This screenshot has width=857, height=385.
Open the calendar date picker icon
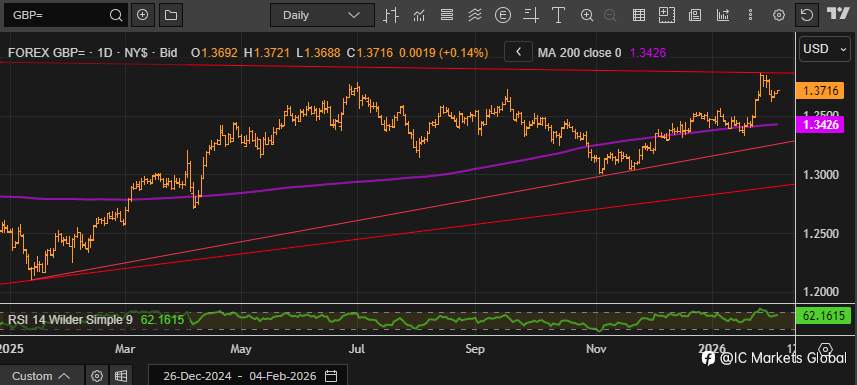(x=330, y=376)
